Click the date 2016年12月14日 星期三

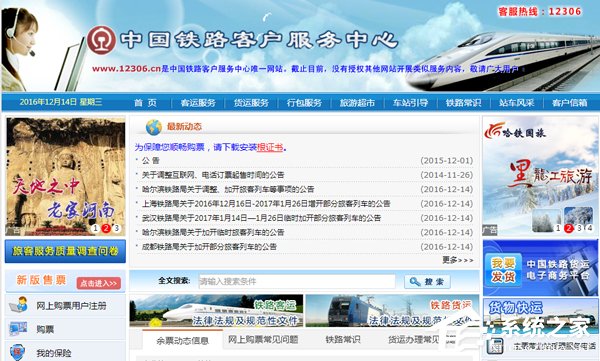coord(61,102)
